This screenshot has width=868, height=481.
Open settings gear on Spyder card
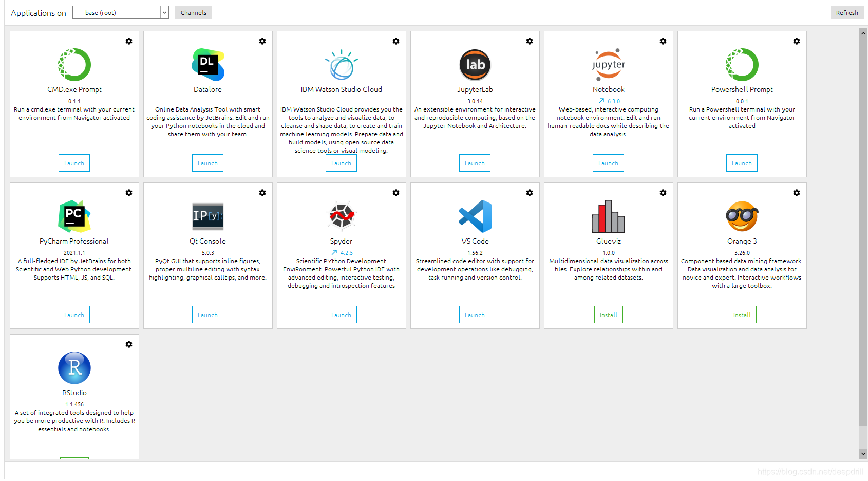(x=396, y=193)
